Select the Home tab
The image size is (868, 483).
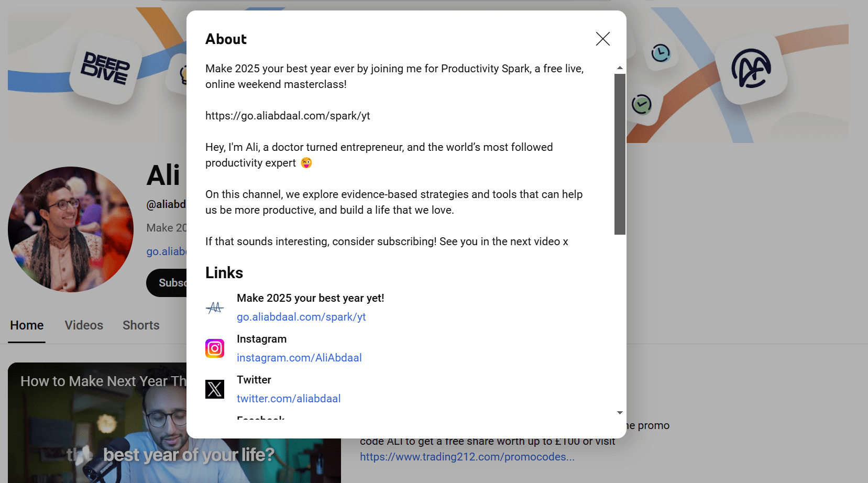(26, 325)
